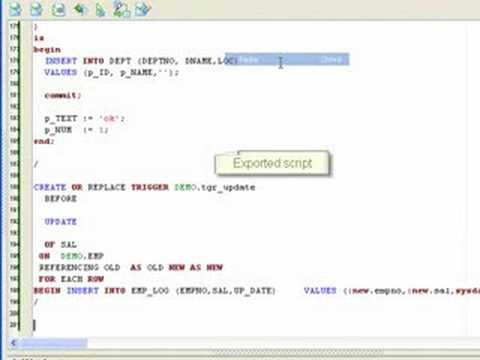
Task: Click the horizontal scrollbar thumb
Action: (x=53, y=343)
